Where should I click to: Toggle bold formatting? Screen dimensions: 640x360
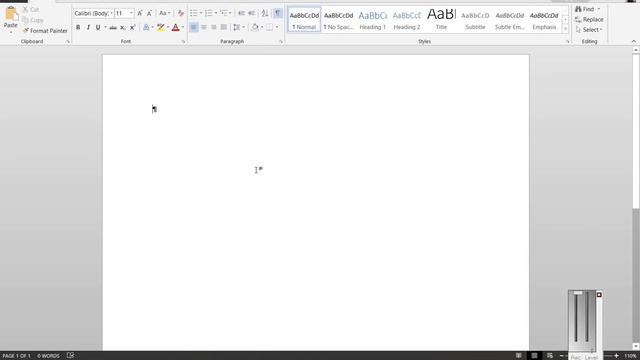point(78,27)
